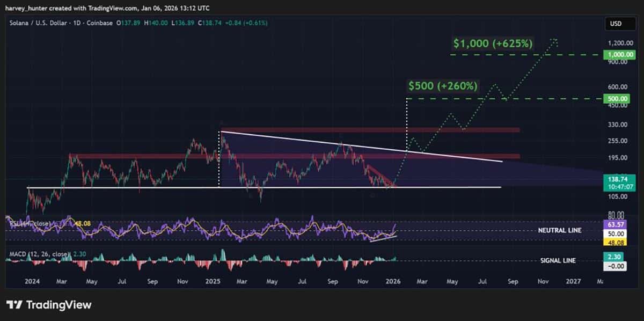Click the TradingView logo icon
Screen dimensions: 644x321
point(14,304)
